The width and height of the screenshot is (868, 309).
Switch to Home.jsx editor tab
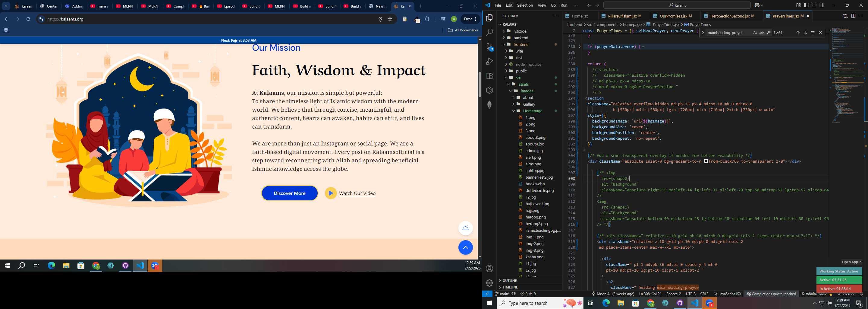580,16
